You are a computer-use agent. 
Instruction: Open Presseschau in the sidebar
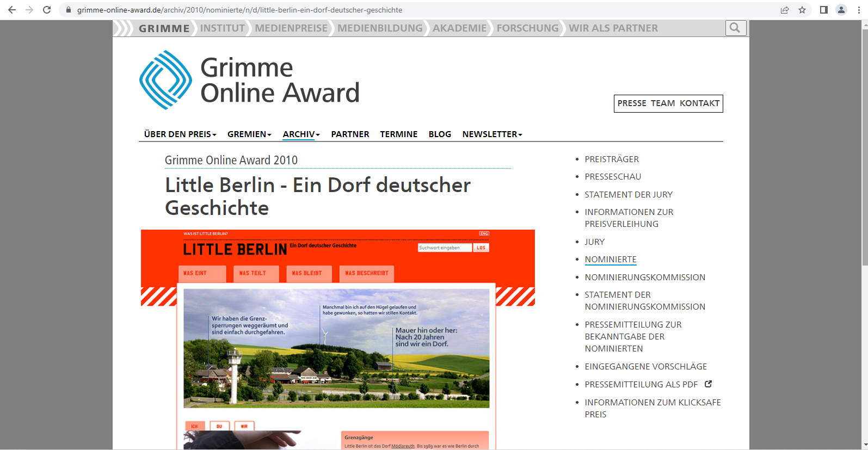click(613, 176)
